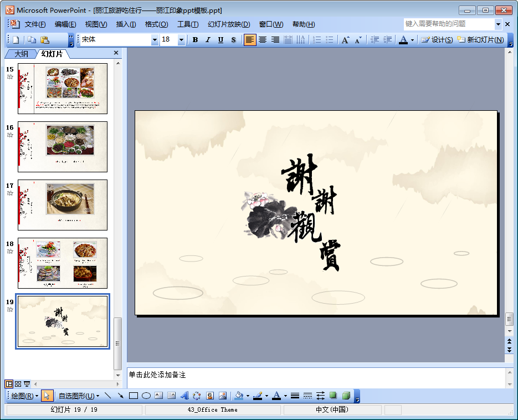Click the help question input box
The width and height of the screenshot is (518, 420).
449,24
